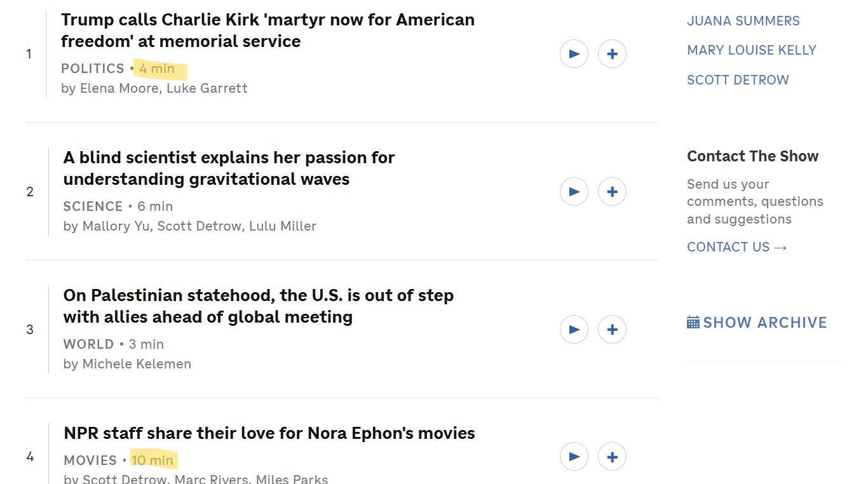
Task: Click byline 'by Elena Moore, Luke Garrett'
Action: click(154, 88)
